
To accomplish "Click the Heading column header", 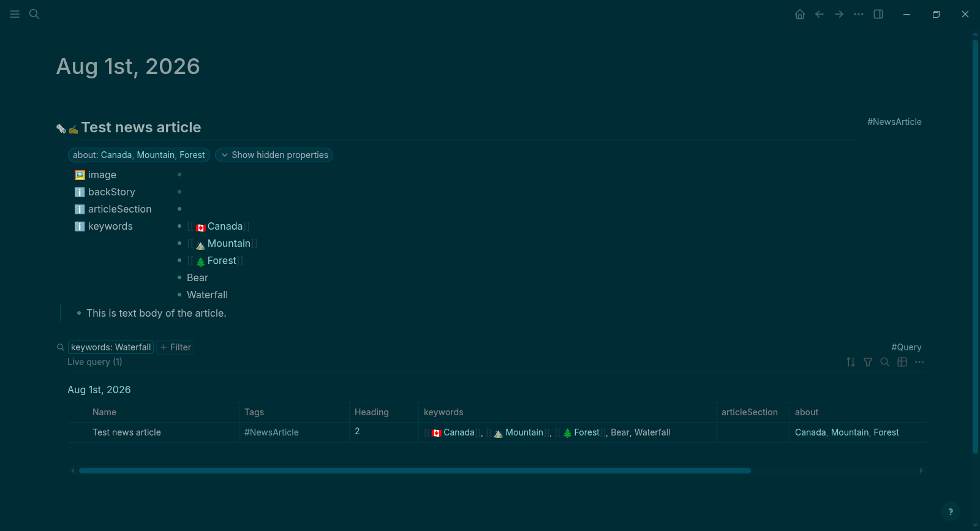I will pyautogui.click(x=372, y=412).
